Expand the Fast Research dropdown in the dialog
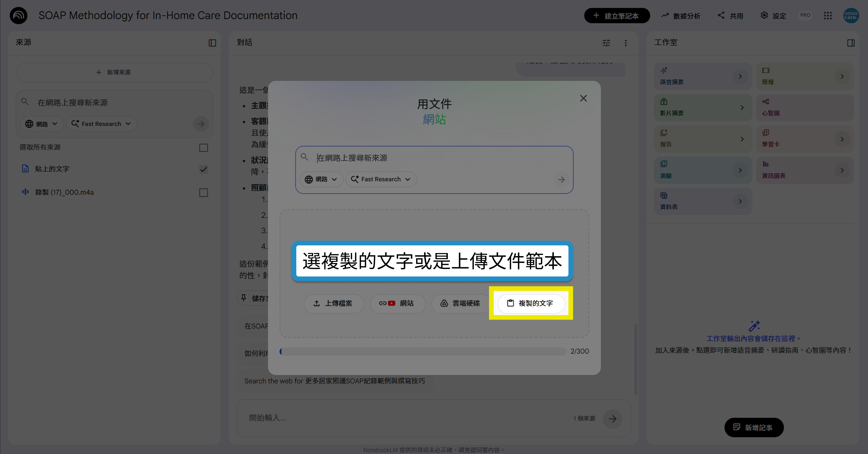The height and width of the screenshot is (454, 868). click(x=381, y=179)
